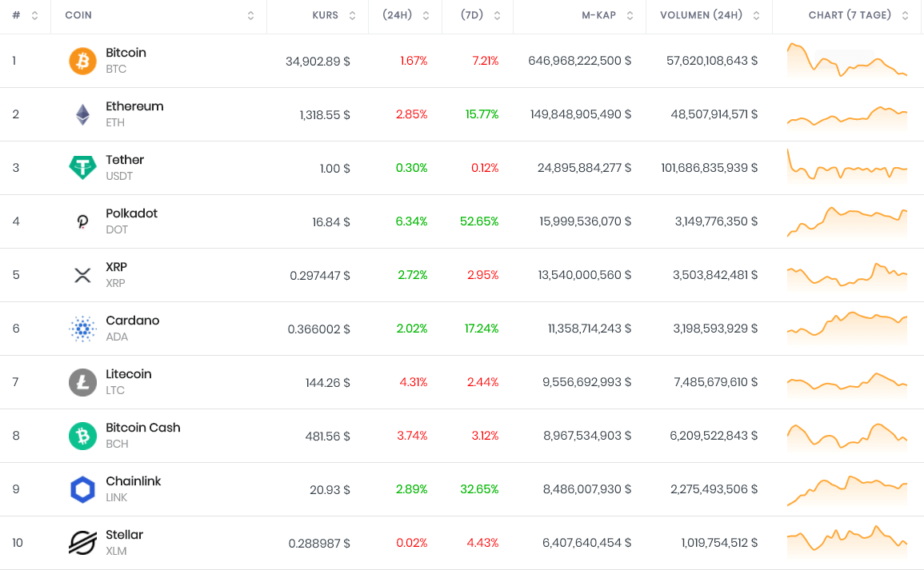Viewport: 924px width, 570px height.
Task: Click the LINK ticker symbol
Action: [117, 497]
